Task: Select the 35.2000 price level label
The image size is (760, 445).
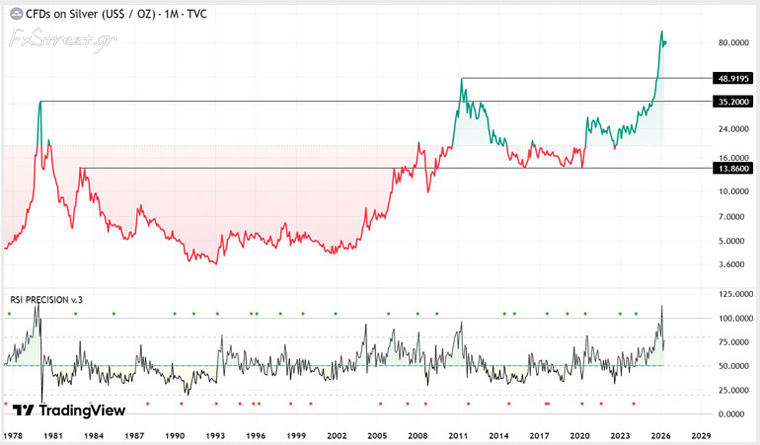Action: point(733,101)
